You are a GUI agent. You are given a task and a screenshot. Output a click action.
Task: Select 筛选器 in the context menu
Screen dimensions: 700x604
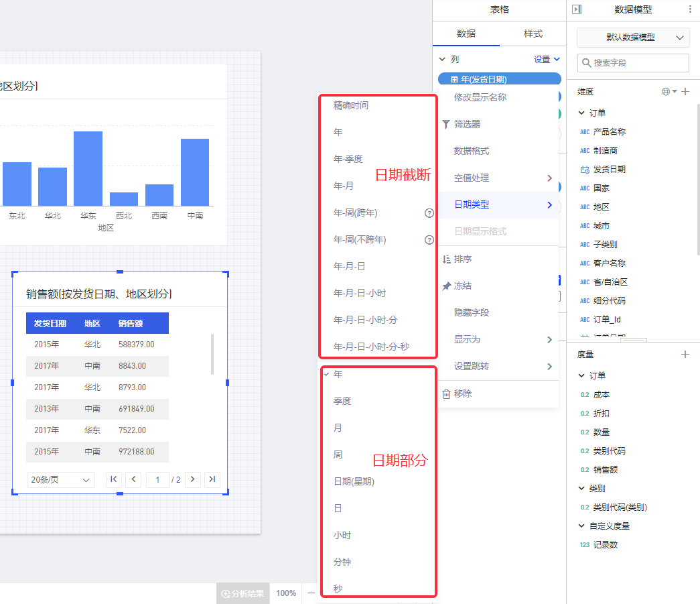coord(467,124)
